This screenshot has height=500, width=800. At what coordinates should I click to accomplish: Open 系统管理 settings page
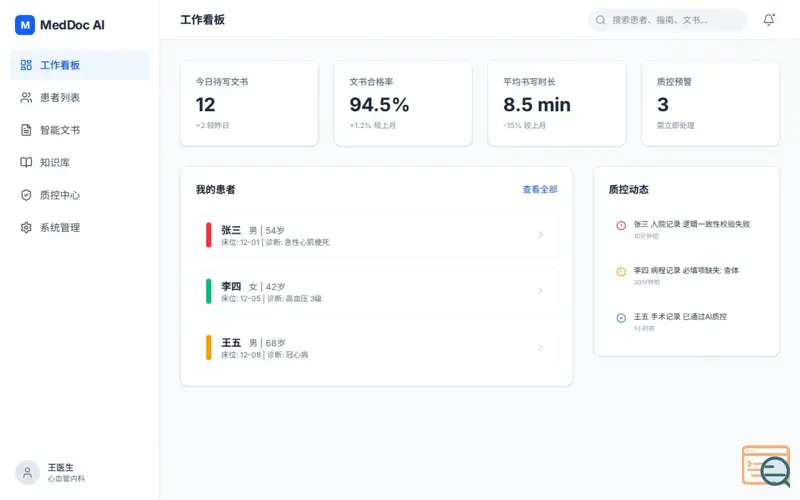[80, 228]
